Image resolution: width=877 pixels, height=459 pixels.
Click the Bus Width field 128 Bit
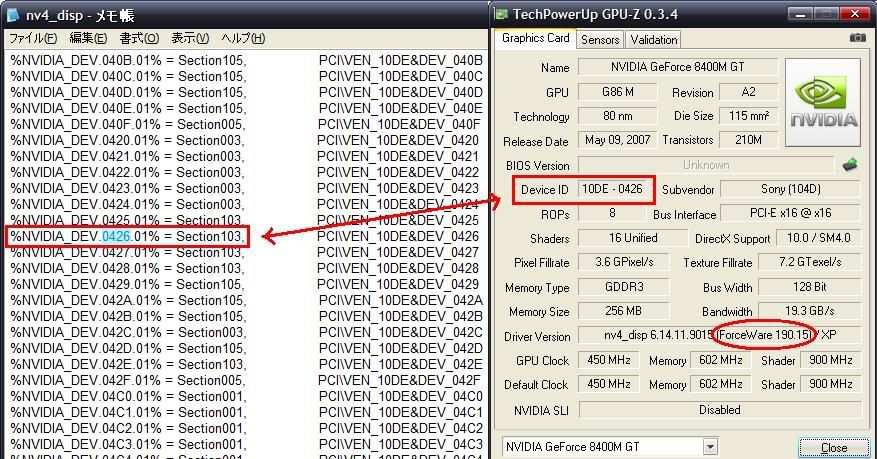[809, 287]
